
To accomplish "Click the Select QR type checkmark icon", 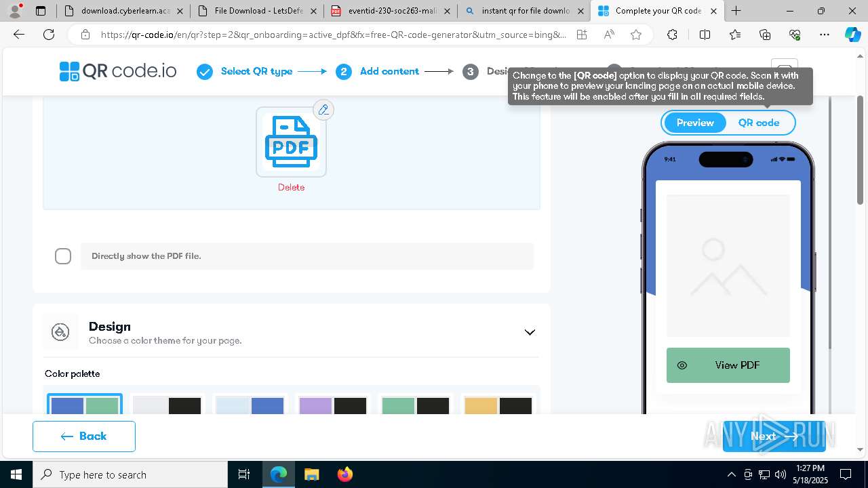I will tap(205, 71).
